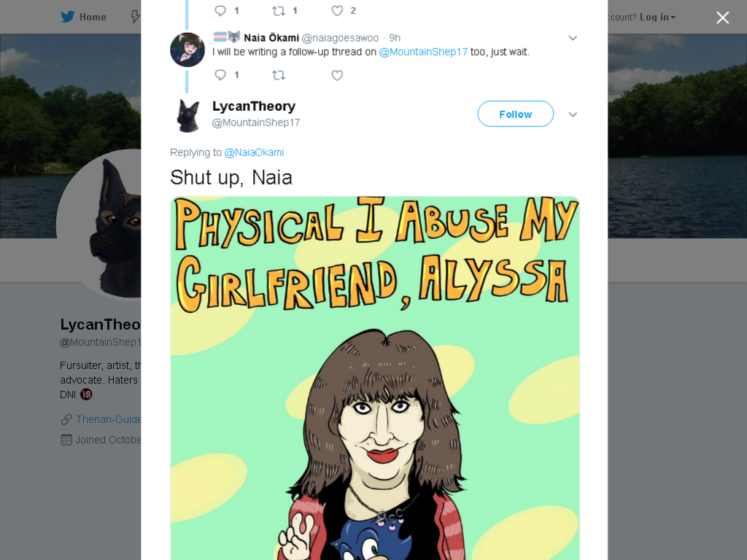Viewport: 747px width, 560px height.
Task: Go to the Home tab
Action: click(83, 17)
